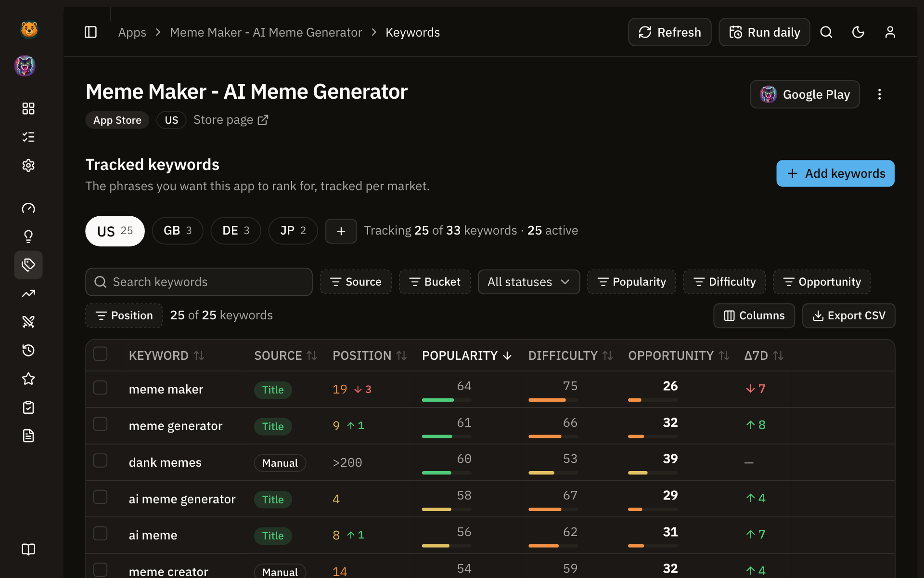Open the clipboard check icon in sidebar
The width and height of the screenshot is (924, 578).
point(28,407)
